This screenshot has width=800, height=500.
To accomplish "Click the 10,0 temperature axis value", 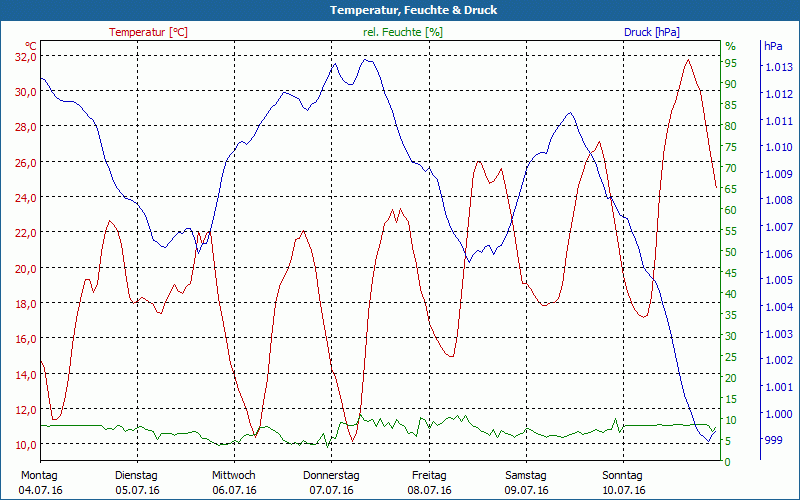I will click(x=26, y=445).
